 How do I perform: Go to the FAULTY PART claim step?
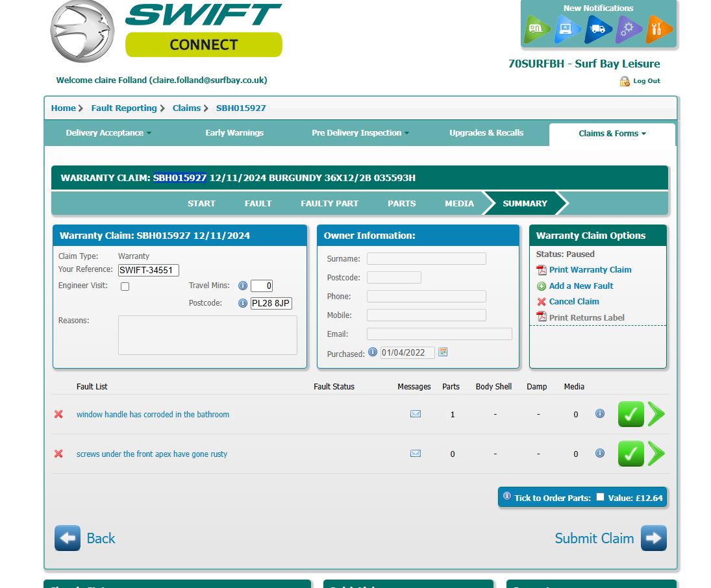[x=329, y=204]
